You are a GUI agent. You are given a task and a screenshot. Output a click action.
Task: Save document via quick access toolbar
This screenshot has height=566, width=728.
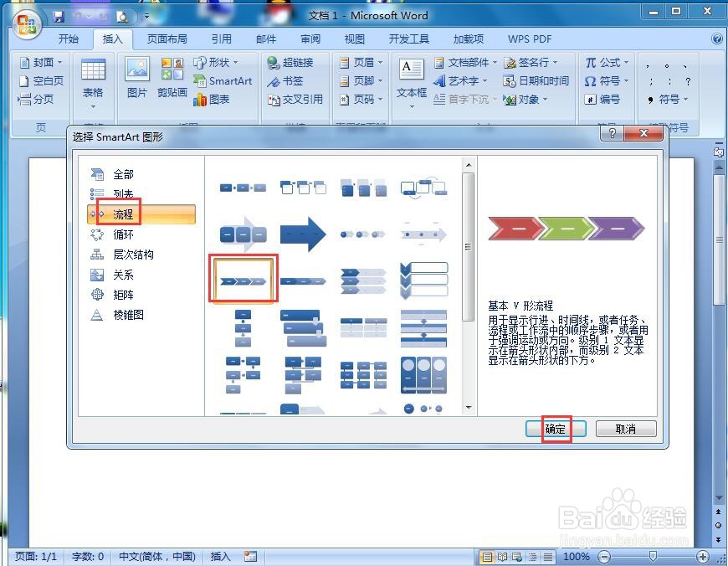[x=59, y=17]
